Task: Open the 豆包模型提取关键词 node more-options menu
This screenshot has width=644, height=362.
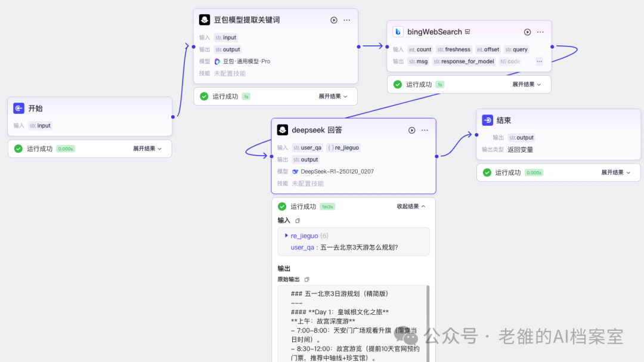Action: [347, 20]
